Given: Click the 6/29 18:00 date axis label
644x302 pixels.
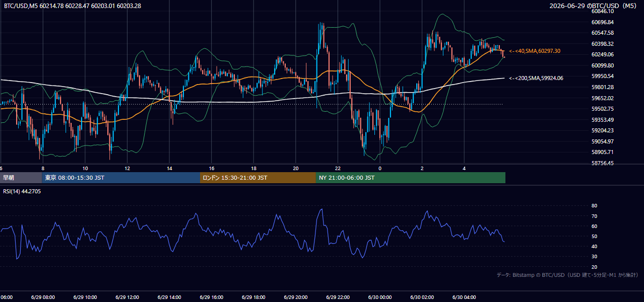Looking at the screenshot, I should coord(253,297).
